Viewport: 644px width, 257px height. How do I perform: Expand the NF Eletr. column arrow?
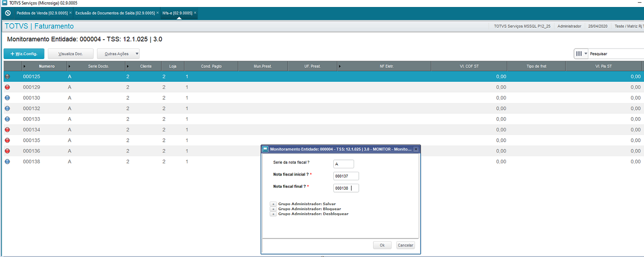pos(340,66)
